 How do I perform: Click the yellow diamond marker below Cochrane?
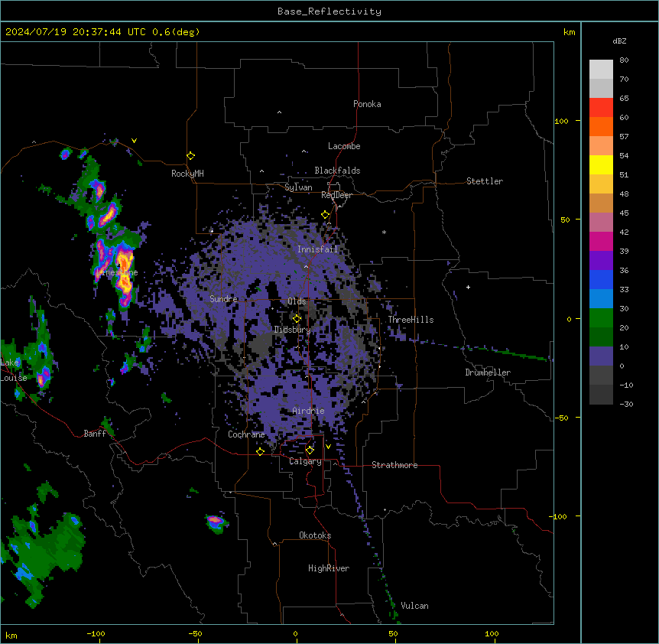tap(260, 451)
